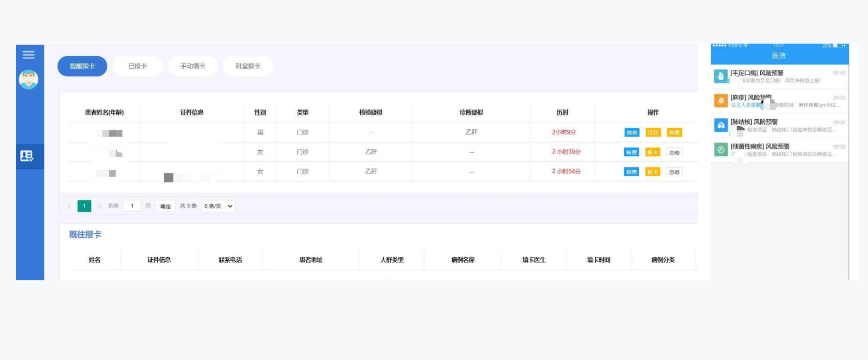The width and height of the screenshot is (868, 360).
Task: Click the 性别 column header
Action: (260, 112)
